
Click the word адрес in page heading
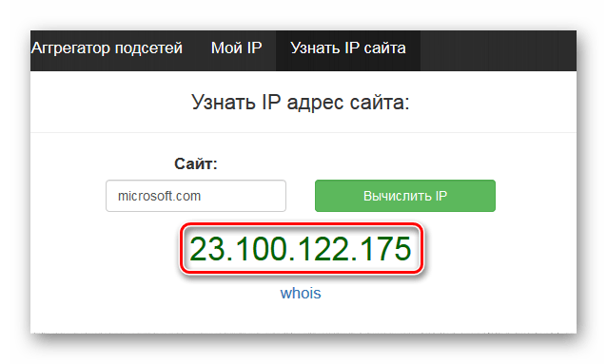[315, 104]
